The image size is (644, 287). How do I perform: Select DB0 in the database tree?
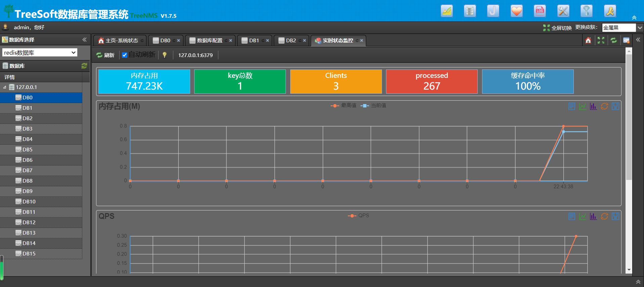(x=41, y=98)
